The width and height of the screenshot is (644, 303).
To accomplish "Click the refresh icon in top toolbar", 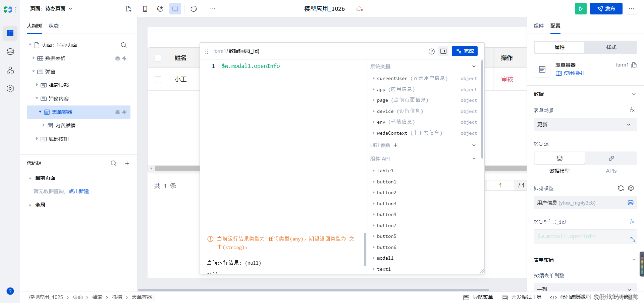I will tap(194, 9).
